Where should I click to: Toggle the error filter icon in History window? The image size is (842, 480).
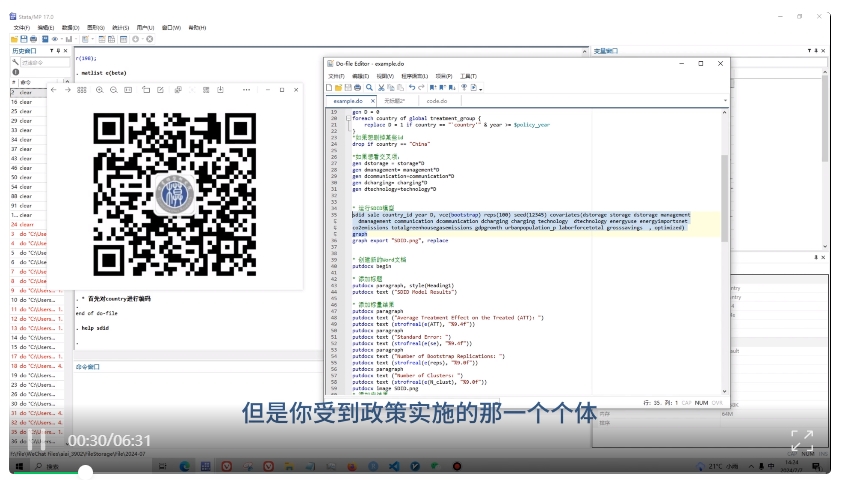click(16, 72)
